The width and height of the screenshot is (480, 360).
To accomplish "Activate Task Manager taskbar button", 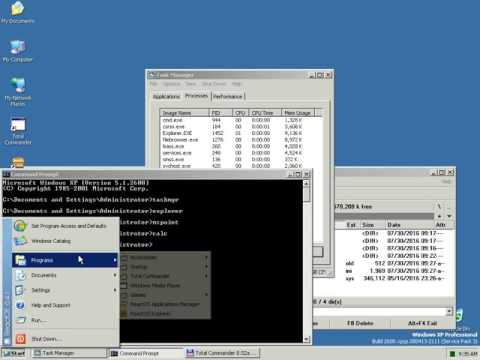I will point(69,353).
